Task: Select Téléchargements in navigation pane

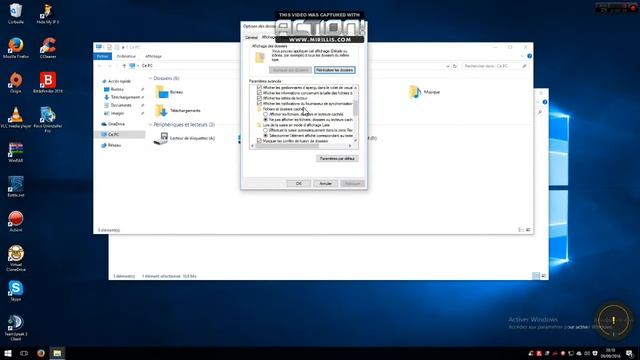Action: point(124,97)
